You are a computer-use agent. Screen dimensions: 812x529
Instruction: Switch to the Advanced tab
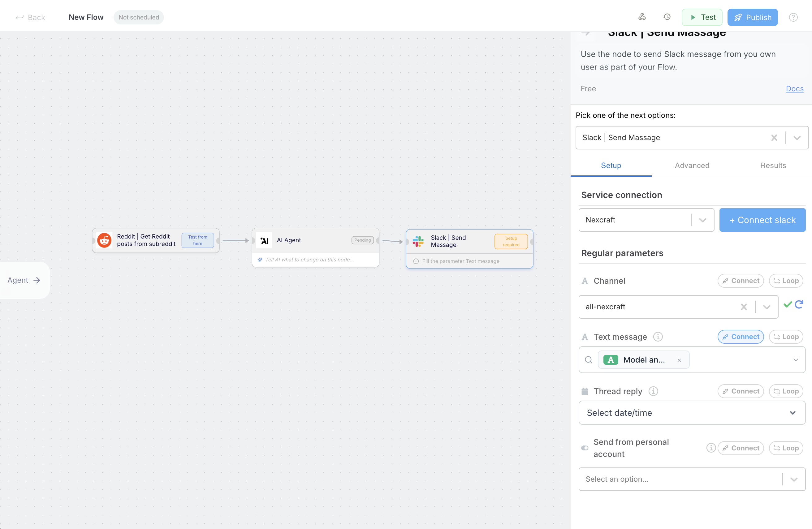coord(692,166)
